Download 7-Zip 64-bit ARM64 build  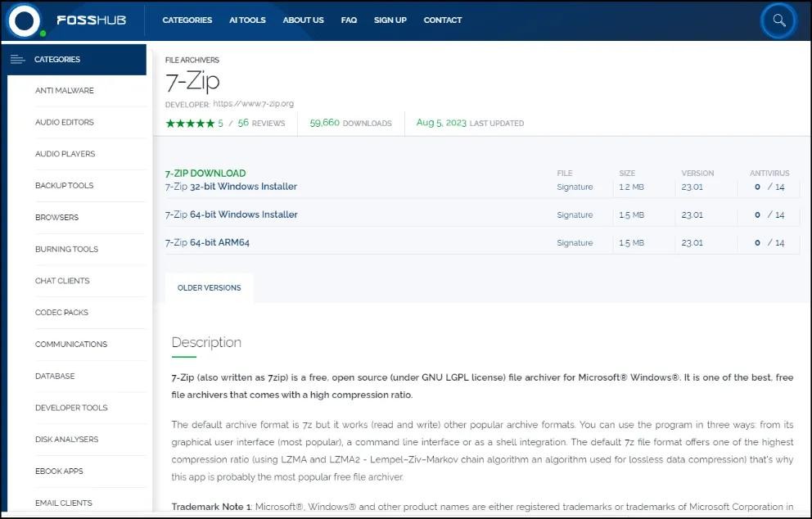pyautogui.click(x=207, y=242)
